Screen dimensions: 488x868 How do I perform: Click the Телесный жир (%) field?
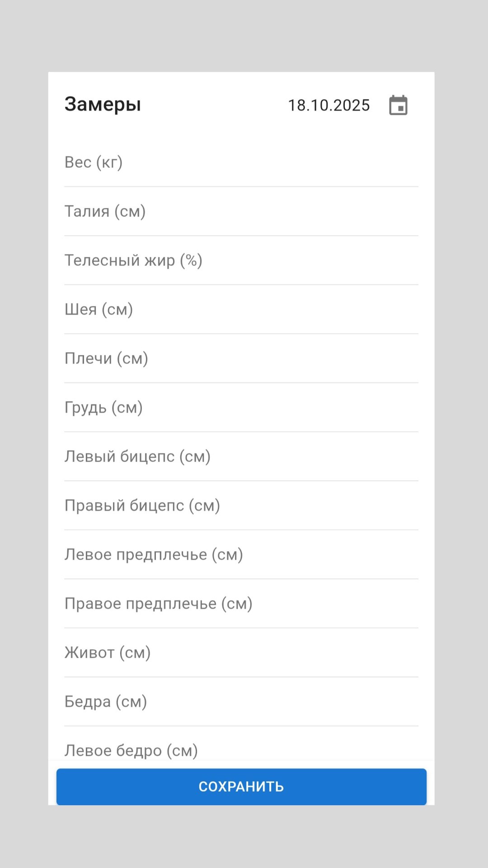tap(241, 260)
